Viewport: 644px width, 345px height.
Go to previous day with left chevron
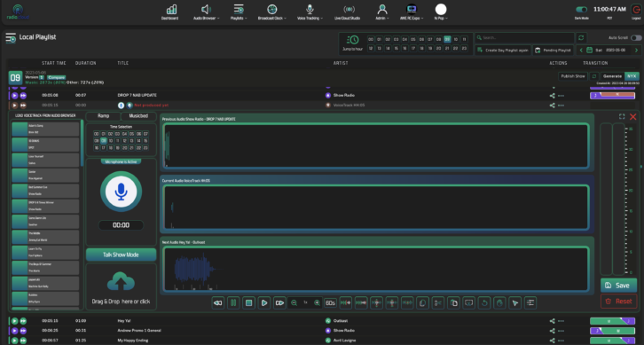coord(581,50)
